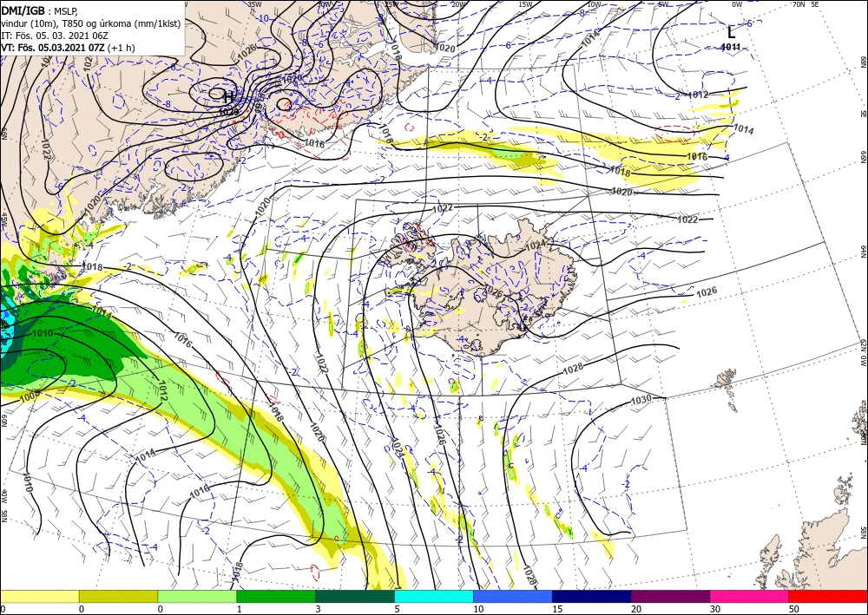
Task: Select the cyan 5–10 mm legend swatch
Action: pyautogui.click(x=434, y=596)
